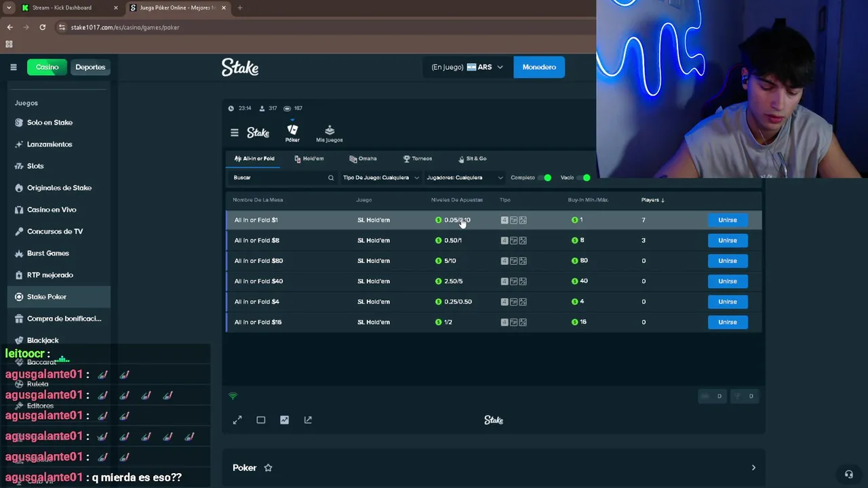Join the All in or Fold $40 table

728,281
